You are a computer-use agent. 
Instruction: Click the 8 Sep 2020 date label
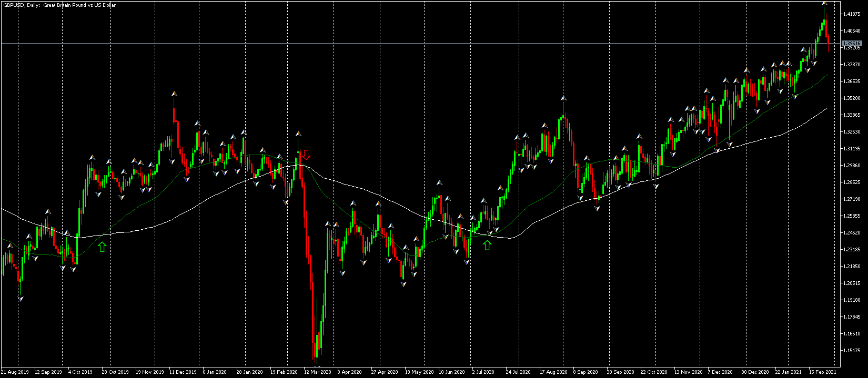(586, 372)
